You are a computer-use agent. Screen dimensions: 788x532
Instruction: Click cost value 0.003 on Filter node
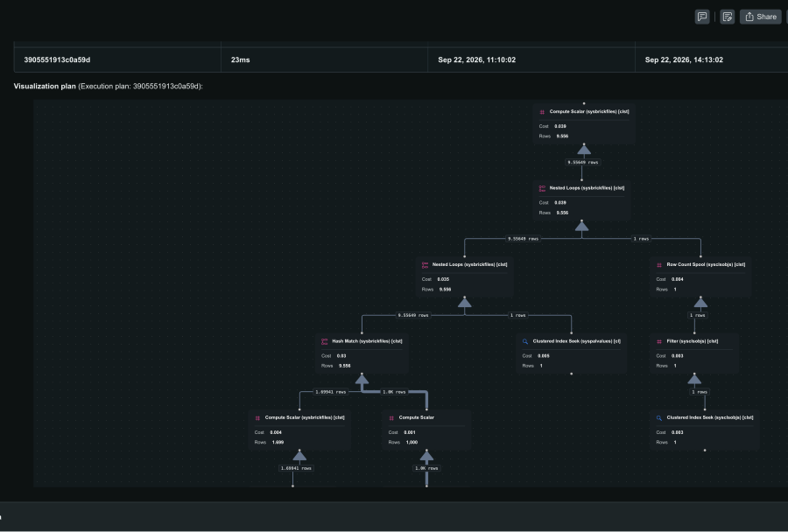click(x=678, y=355)
